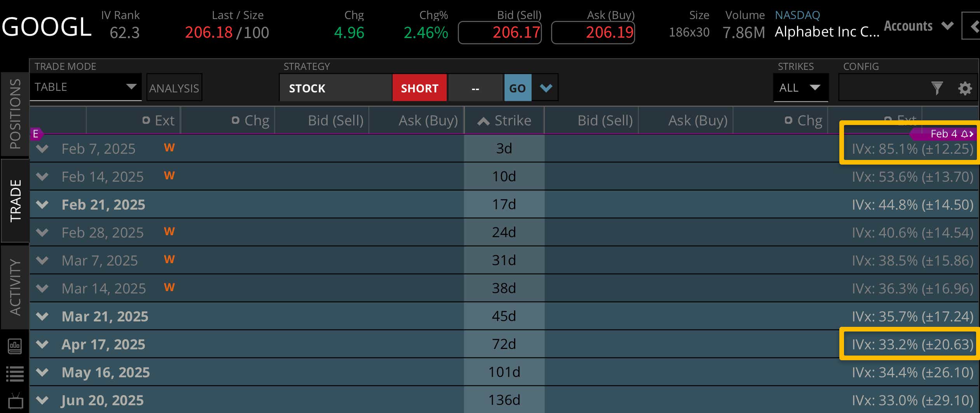Open the TV icon in left sidebar
The height and width of the screenshot is (413, 980).
[15, 401]
